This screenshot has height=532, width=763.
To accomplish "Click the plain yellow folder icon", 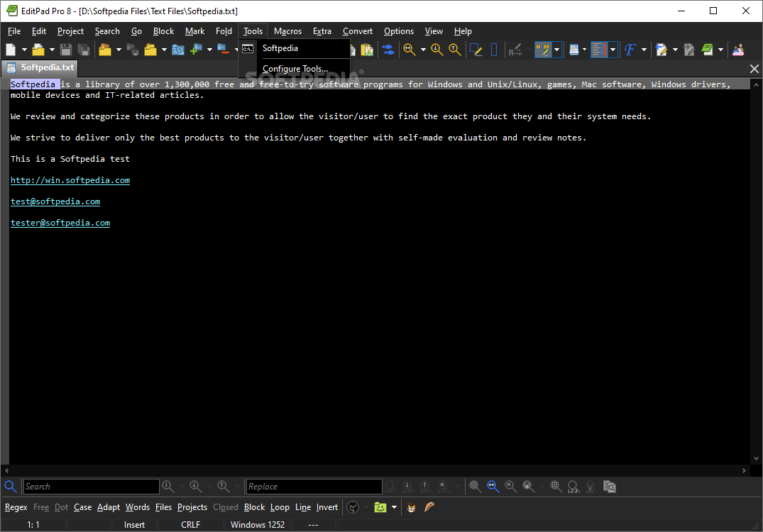I will (x=150, y=50).
